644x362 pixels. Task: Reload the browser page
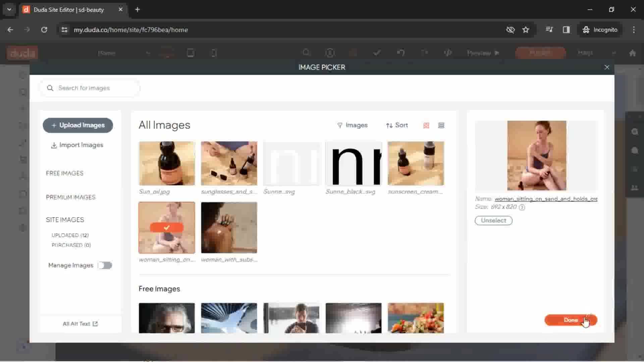pos(44,30)
